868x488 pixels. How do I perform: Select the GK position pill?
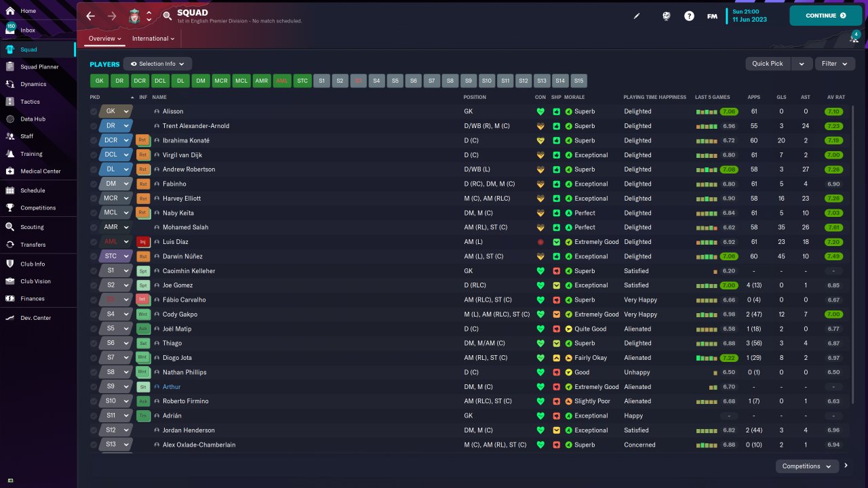pyautogui.click(x=99, y=81)
